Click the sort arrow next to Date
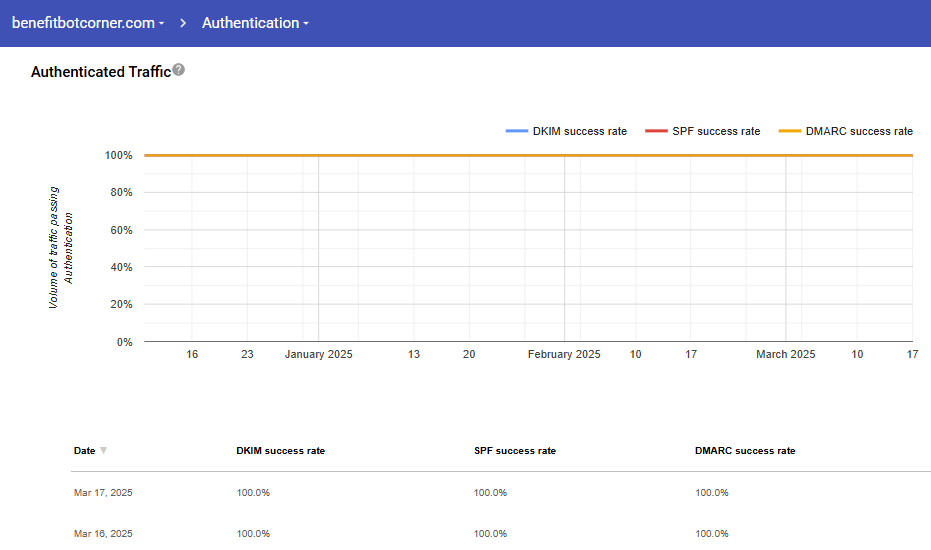 click(103, 451)
